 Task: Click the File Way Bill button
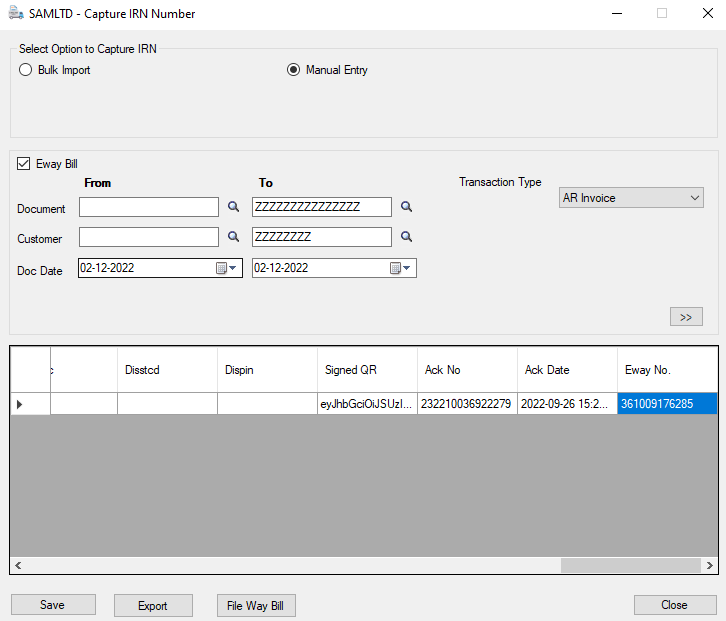pyautogui.click(x=256, y=605)
